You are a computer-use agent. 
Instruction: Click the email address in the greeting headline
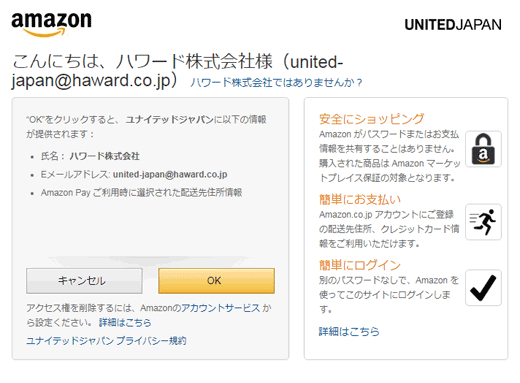[x=177, y=71]
